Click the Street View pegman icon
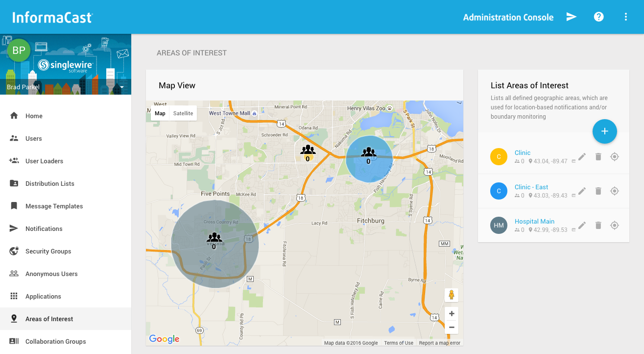Screen dimensions: 644x354 pos(452,295)
